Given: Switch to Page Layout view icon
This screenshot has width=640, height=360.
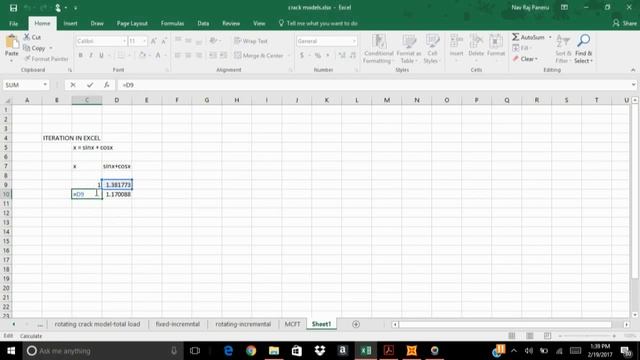Looking at the screenshot, I should coord(529,336).
